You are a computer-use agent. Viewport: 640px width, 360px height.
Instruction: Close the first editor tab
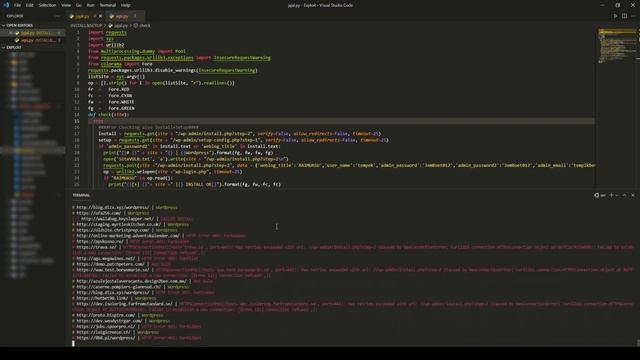(x=100, y=16)
